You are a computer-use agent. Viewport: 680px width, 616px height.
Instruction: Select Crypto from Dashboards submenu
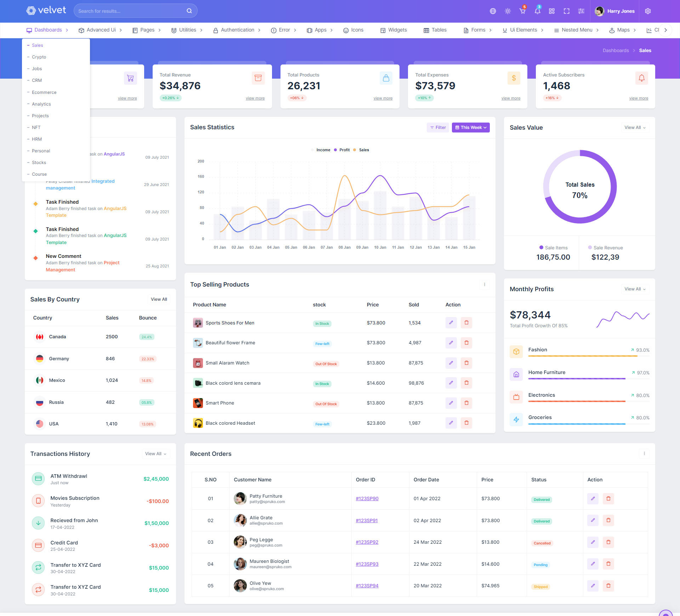(39, 57)
